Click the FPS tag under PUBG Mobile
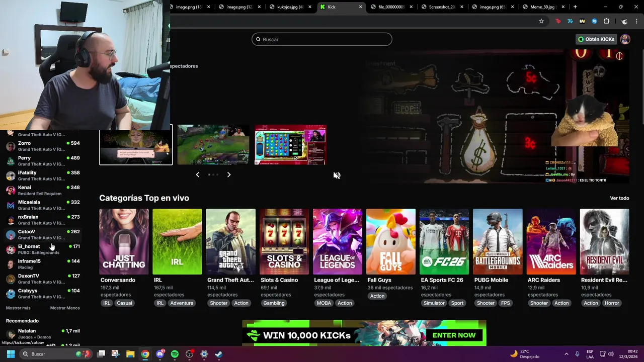The height and width of the screenshot is (362, 644). point(506,303)
